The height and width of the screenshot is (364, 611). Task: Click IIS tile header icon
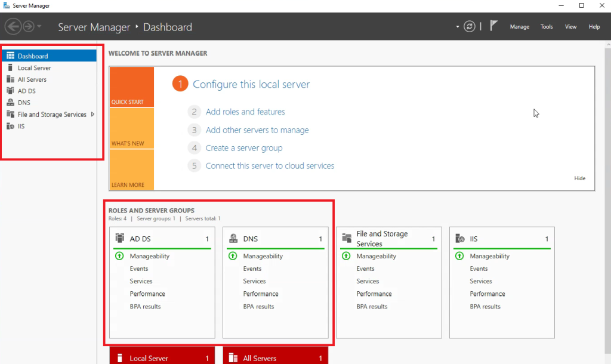tap(460, 238)
